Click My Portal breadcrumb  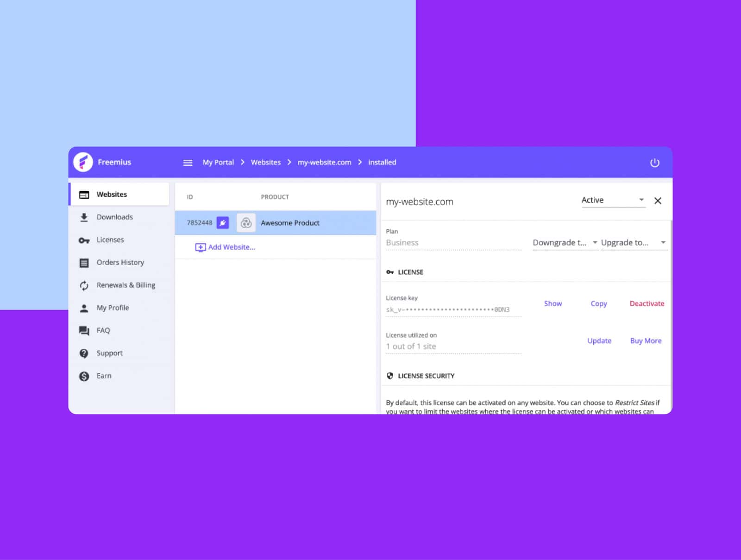(x=218, y=163)
